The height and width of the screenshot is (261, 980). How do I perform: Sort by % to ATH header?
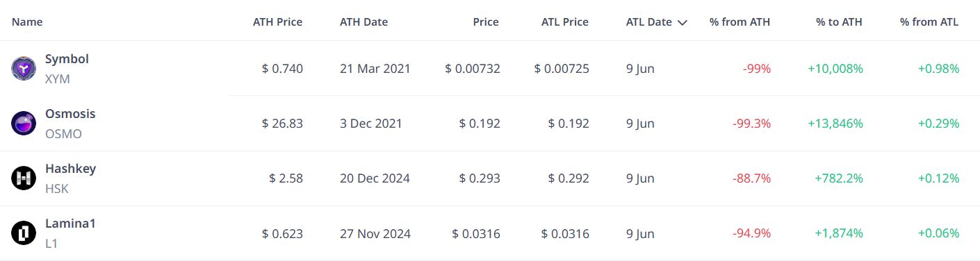coord(839,22)
